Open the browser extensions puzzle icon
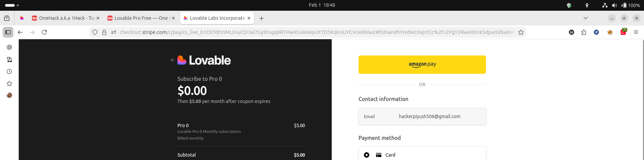The height and width of the screenshot is (160, 644). point(584,32)
